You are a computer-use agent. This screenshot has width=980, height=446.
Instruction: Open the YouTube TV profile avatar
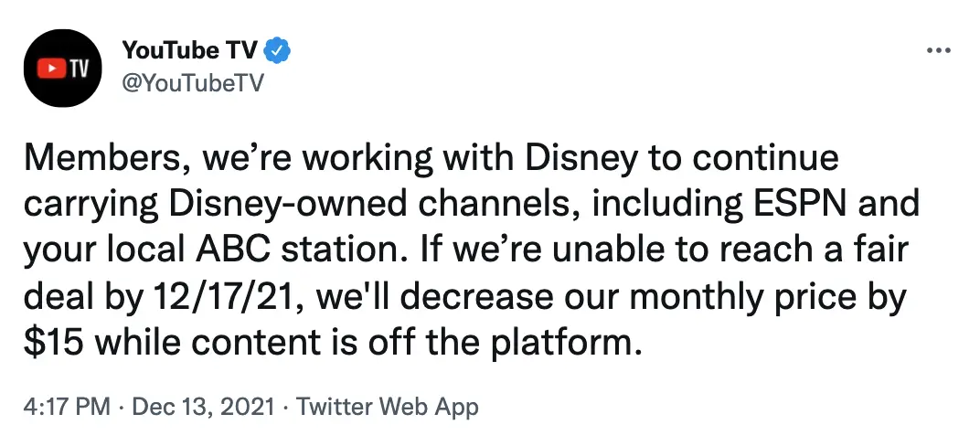pos(62,68)
